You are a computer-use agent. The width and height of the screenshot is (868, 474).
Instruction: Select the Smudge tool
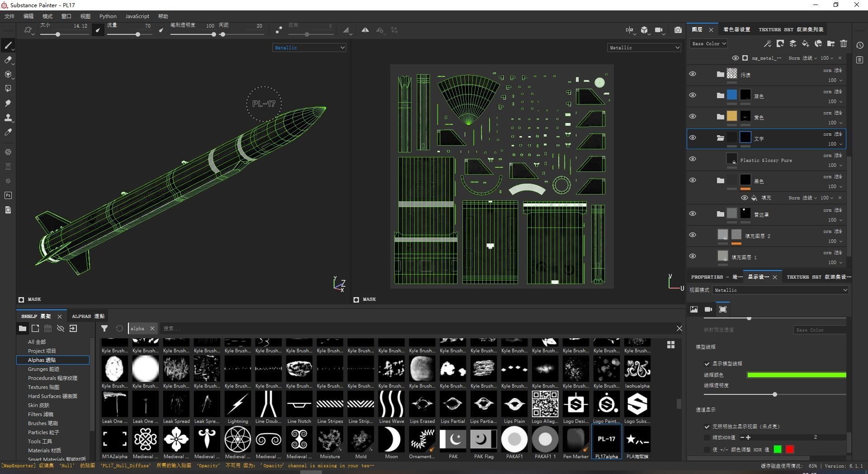click(x=8, y=103)
